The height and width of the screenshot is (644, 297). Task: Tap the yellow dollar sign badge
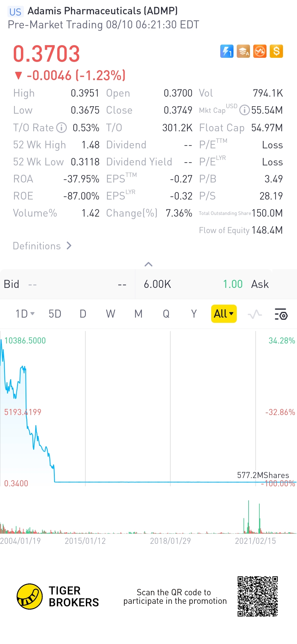pos(276,51)
